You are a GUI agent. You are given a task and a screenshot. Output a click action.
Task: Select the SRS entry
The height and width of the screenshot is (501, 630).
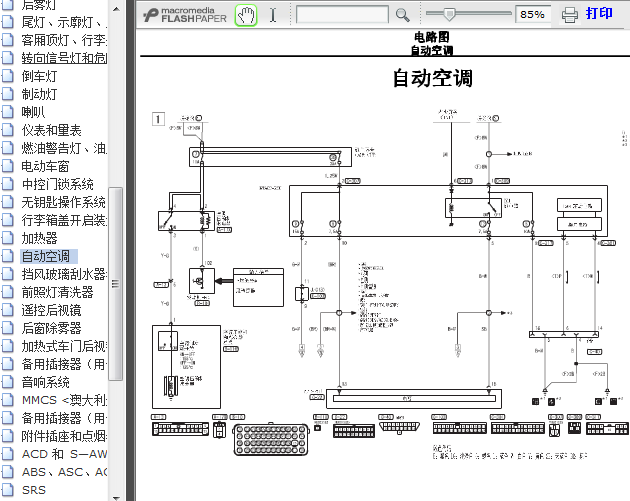(x=34, y=490)
